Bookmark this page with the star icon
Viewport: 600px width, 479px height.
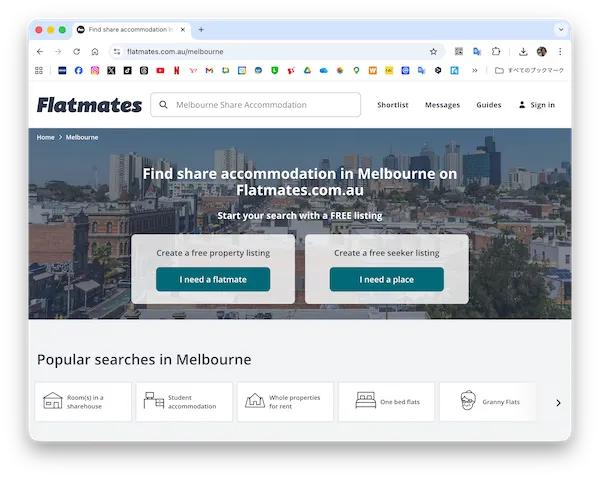(433, 51)
